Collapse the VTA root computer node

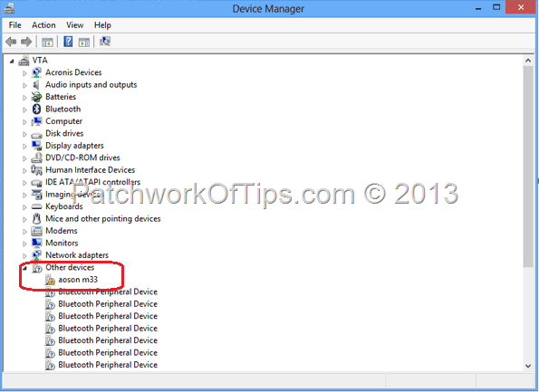(12, 62)
